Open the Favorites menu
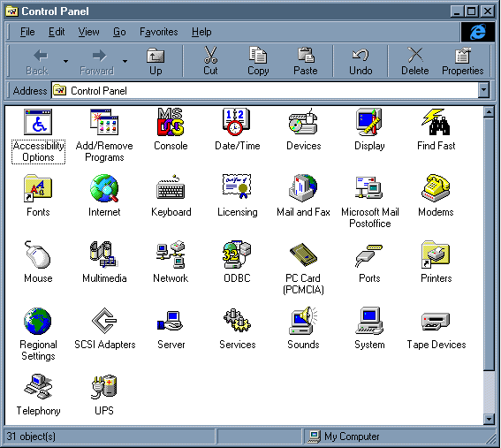 [x=158, y=32]
